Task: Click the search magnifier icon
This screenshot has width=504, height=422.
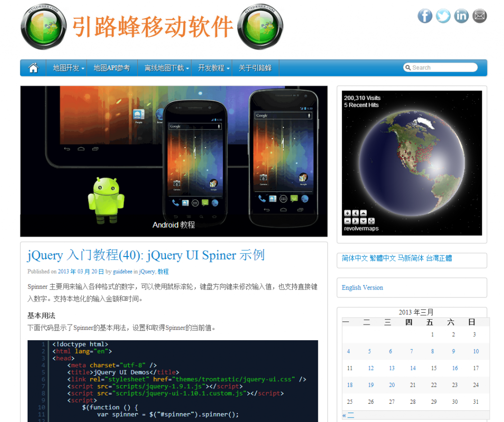Action: pyautogui.click(x=408, y=67)
